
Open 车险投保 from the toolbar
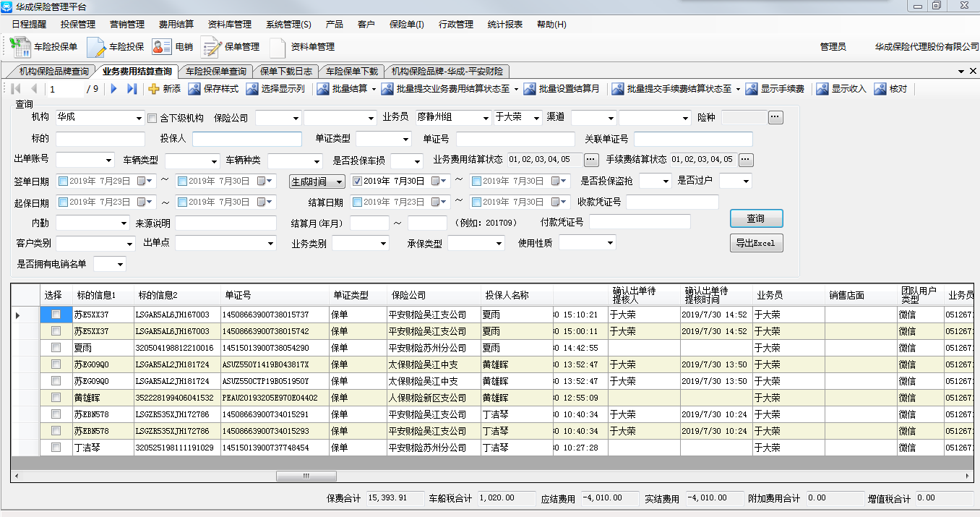click(97, 47)
